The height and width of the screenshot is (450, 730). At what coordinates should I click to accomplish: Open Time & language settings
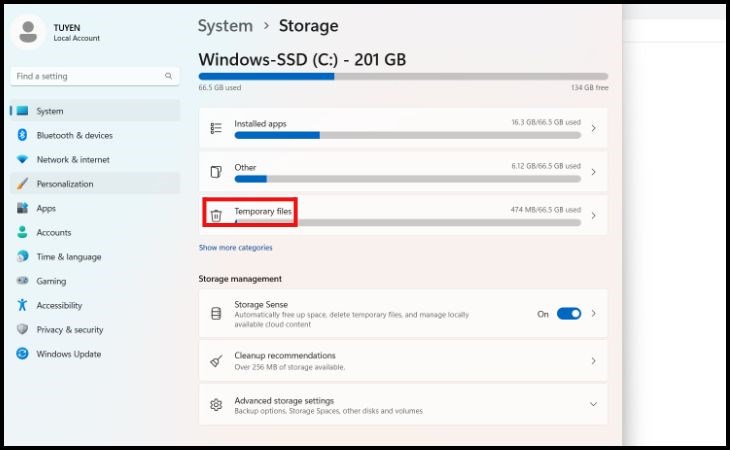tap(69, 257)
